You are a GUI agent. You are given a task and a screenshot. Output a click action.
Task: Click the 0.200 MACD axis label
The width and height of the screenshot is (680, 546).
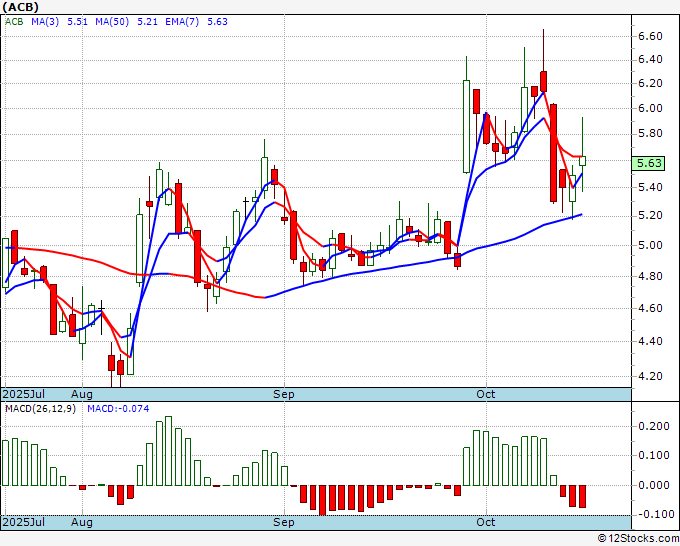pos(654,427)
